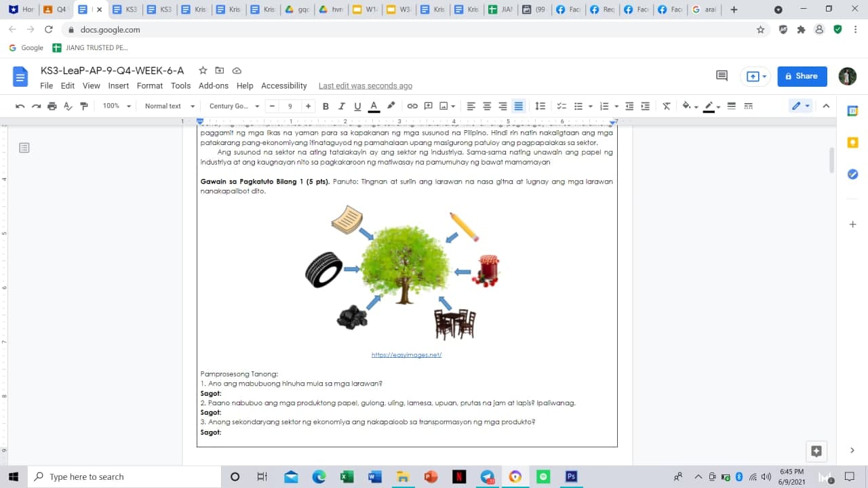Open Windows Start menu
868x488 pixels.
14,476
